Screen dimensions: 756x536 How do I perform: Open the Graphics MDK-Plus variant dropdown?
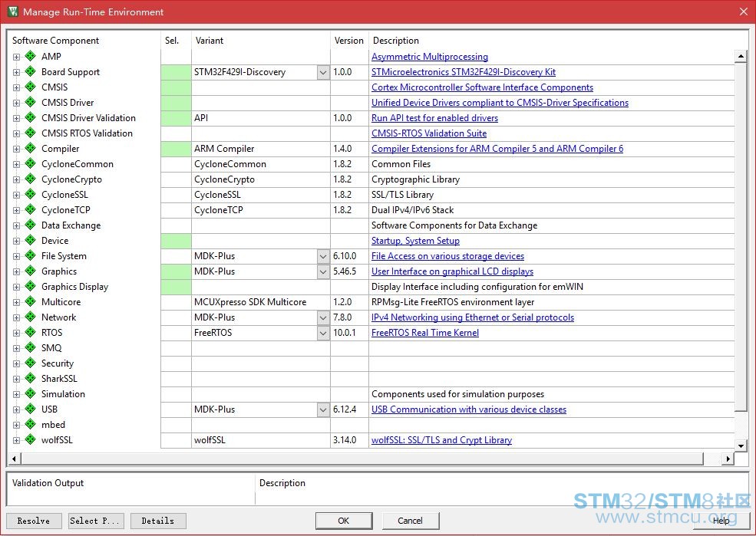tap(324, 271)
